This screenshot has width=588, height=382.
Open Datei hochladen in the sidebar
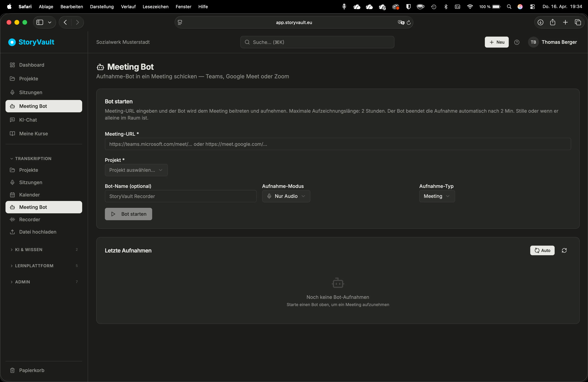(44, 232)
